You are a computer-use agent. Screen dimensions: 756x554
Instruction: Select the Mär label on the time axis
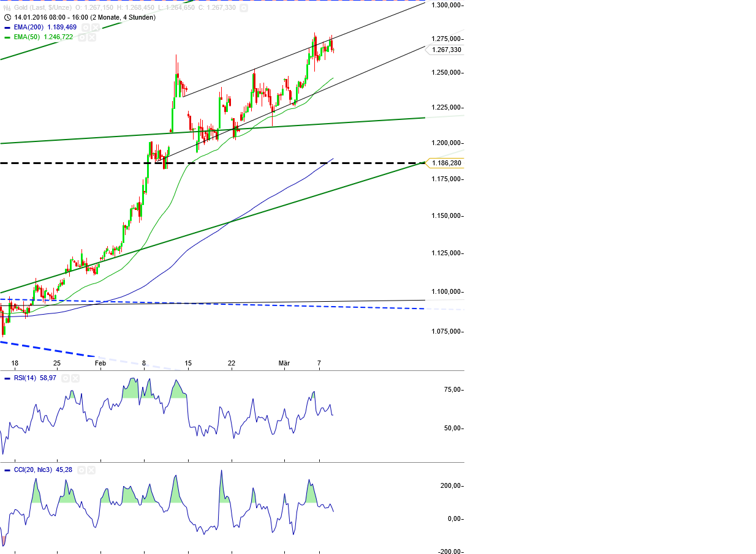tap(284, 362)
